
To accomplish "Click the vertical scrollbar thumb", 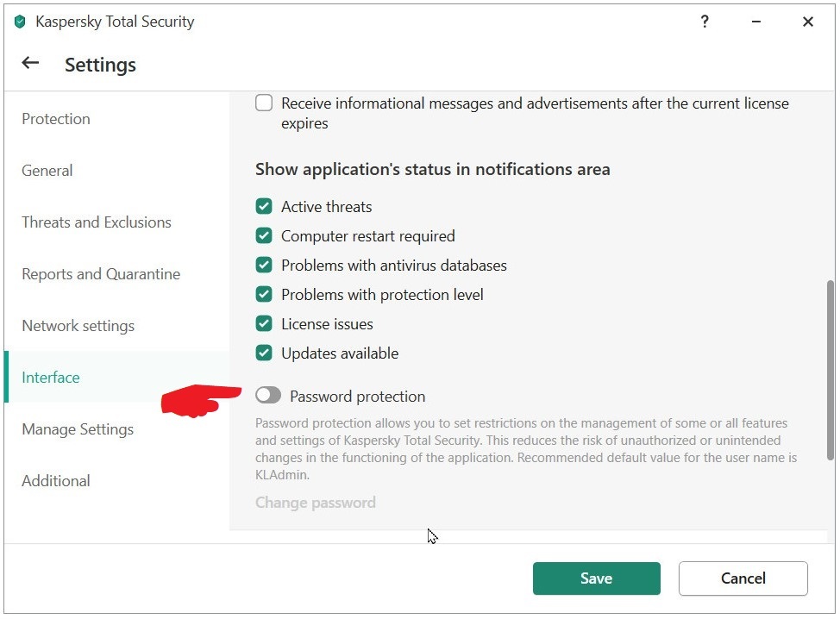I will coord(831,371).
